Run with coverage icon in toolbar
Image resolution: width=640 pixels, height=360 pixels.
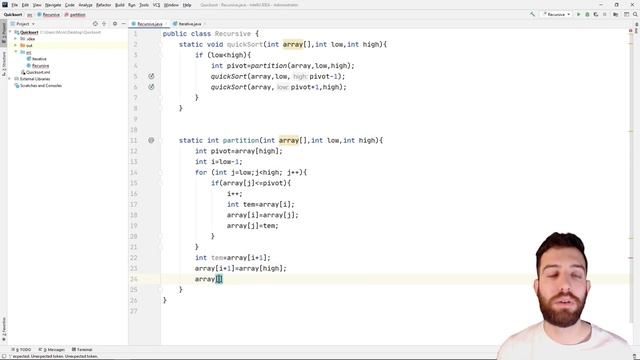click(x=596, y=14)
